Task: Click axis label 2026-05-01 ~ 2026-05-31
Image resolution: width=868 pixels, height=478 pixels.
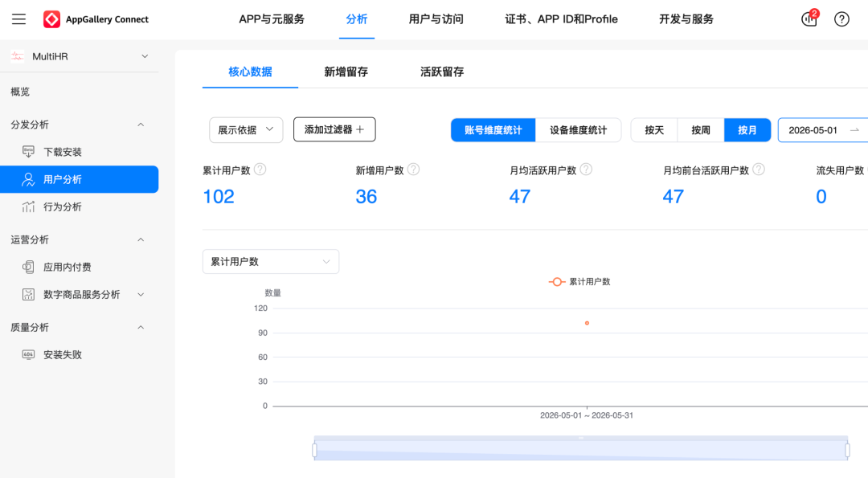Action: [586, 415]
